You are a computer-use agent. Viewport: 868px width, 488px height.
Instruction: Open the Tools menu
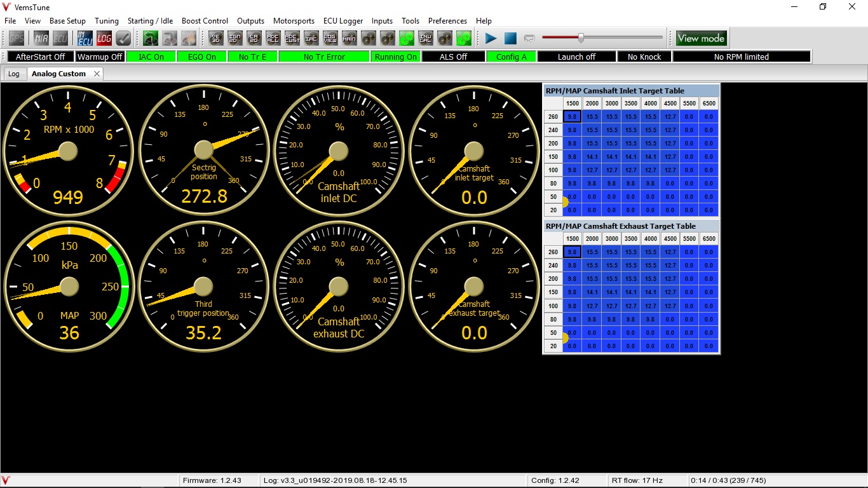(410, 21)
